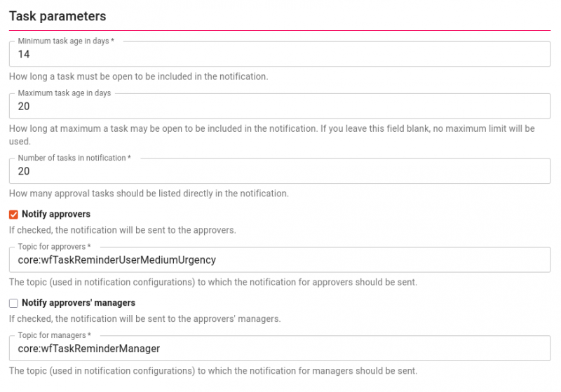Focus the Maximum task age in days input
The height and width of the screenshot is (392, 561).
279,107
